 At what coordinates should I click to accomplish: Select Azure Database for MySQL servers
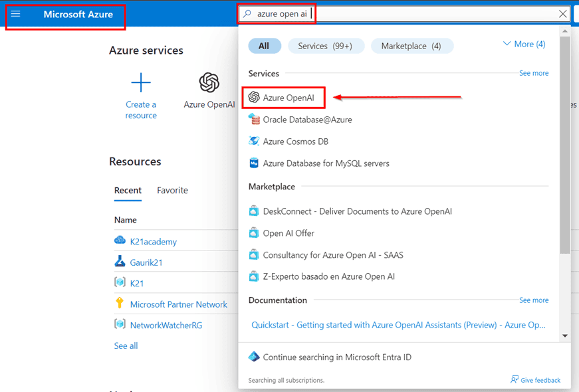[326, 163]
